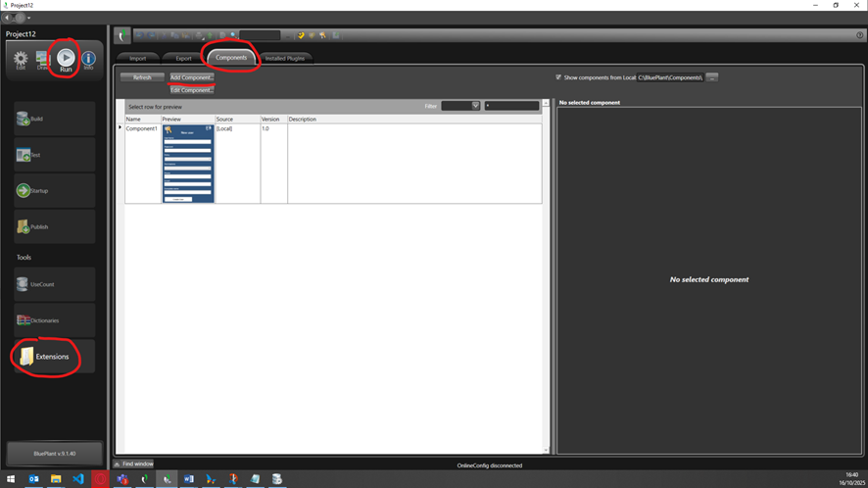
Task: Select the Component1 preview thumbnail
Action: coord(187,164)
